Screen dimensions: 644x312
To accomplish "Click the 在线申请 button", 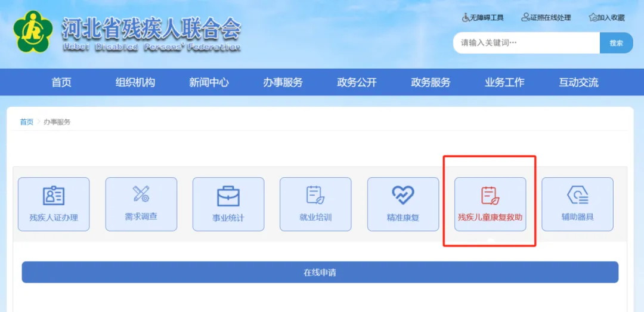I will click(320, 272).
